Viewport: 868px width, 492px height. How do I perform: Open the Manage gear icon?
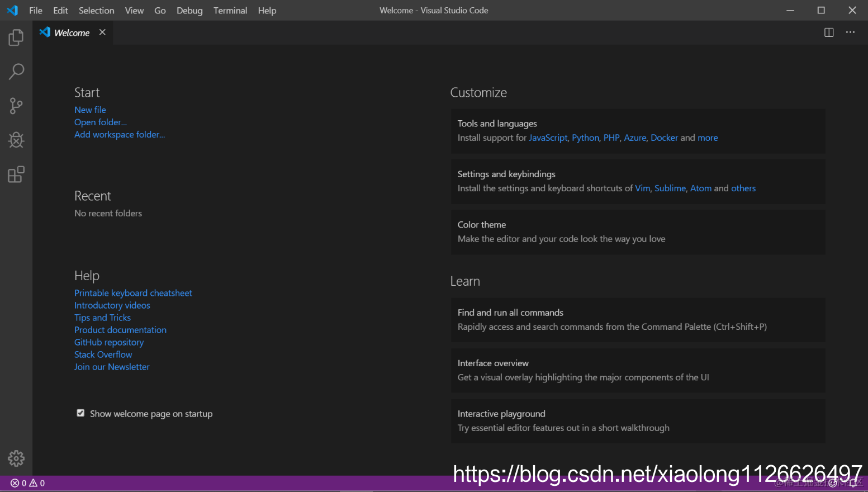tap(16, 458)
